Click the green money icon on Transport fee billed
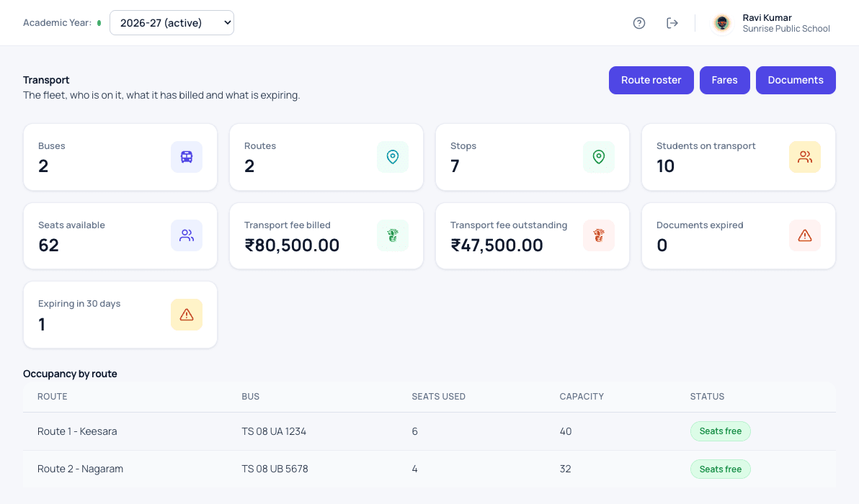This screenshot has height=504, width=859. 393,236
